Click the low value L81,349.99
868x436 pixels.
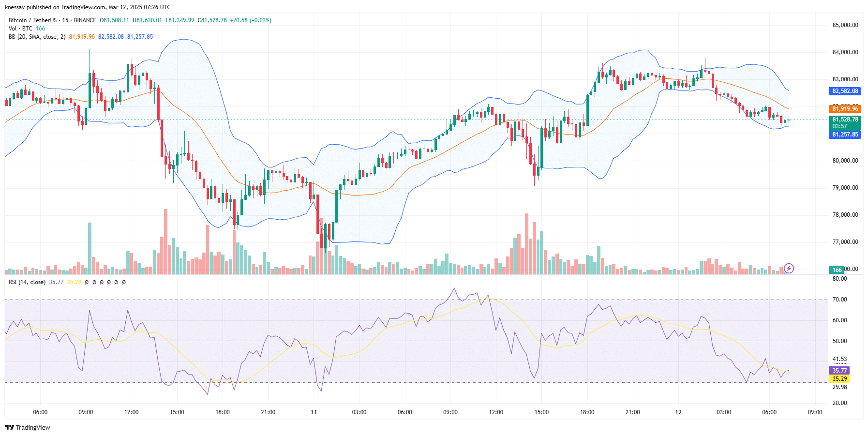[x=180, y=20]
